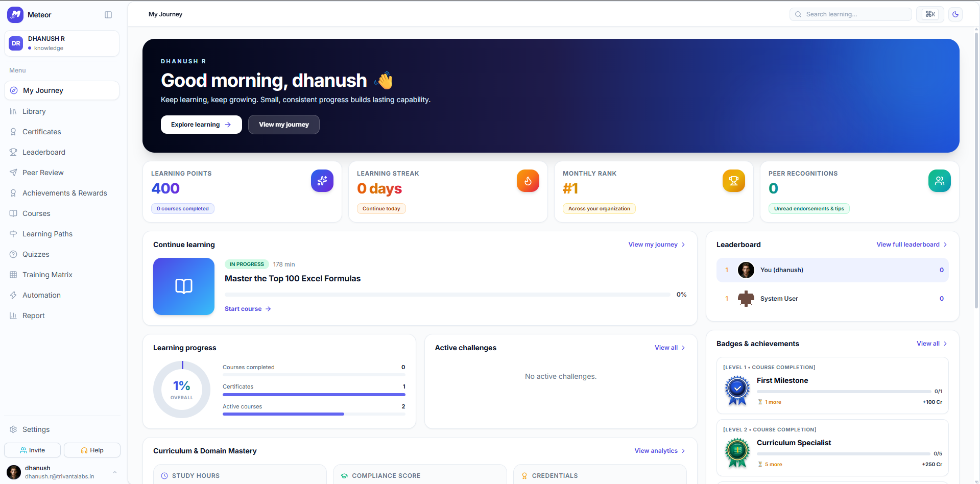Click Across your organization pill

click(599, 208)
